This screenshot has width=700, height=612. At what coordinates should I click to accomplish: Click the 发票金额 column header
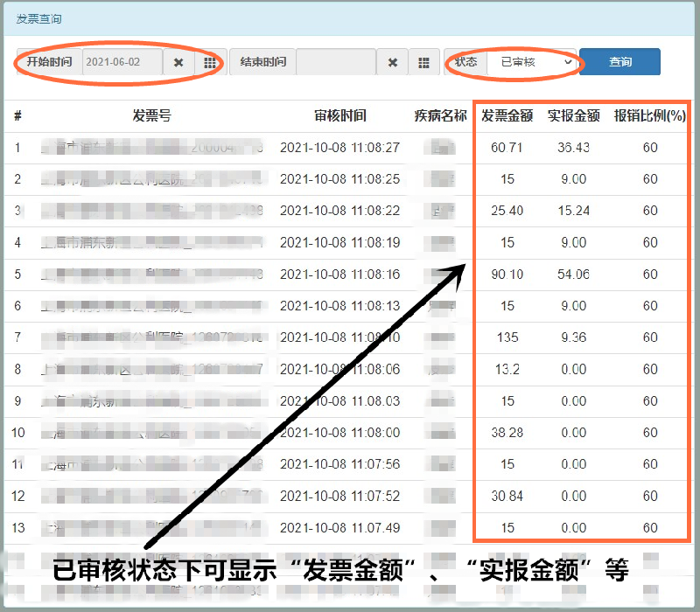[x=507, y=116]
